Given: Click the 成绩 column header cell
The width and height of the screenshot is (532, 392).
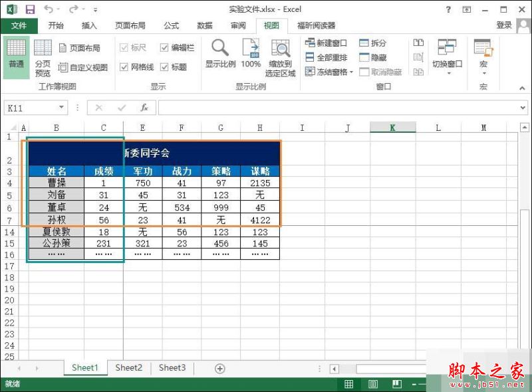Looking at the screenshot, I should pyautogui.click(x=104, y=171).
